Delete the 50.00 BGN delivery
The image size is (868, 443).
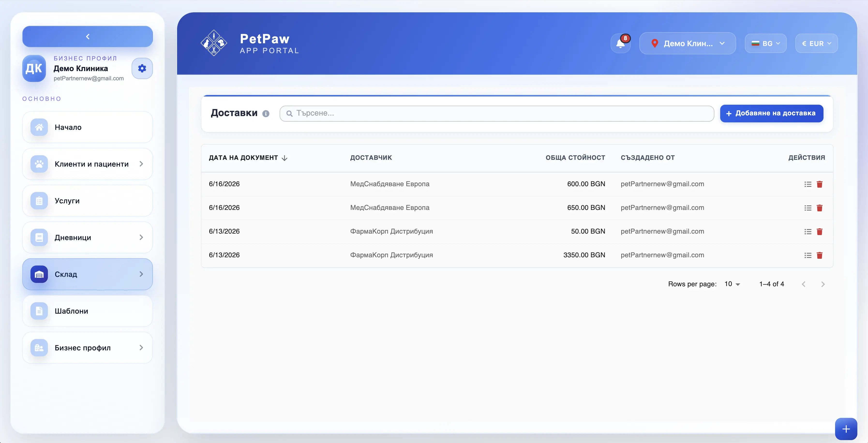820,231
